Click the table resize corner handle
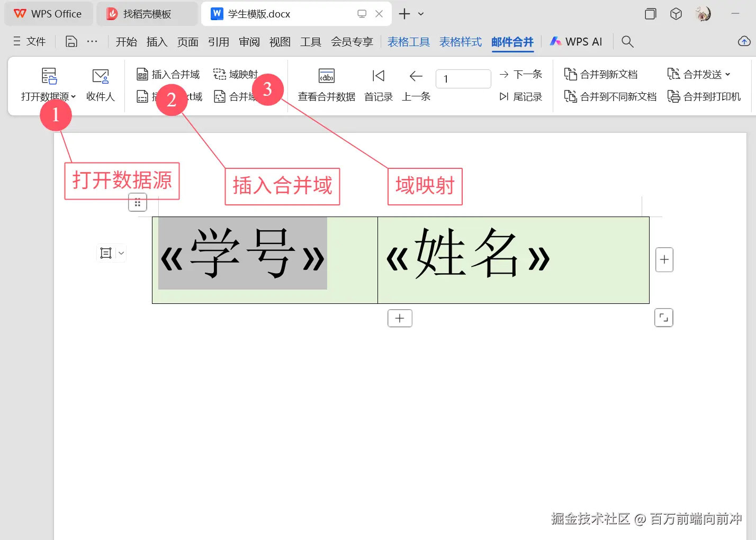Image resolution: width=756 pixels, height=540 pixels. (664, 318)
